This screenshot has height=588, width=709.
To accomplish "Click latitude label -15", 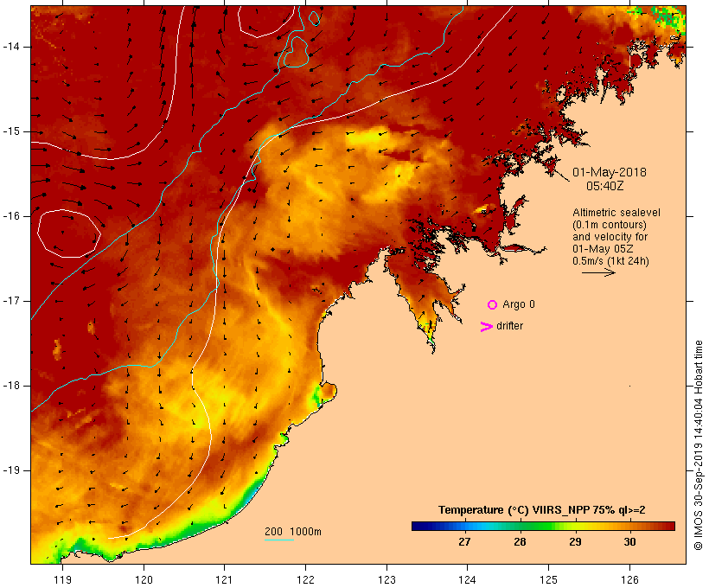I will click(11, 131).
